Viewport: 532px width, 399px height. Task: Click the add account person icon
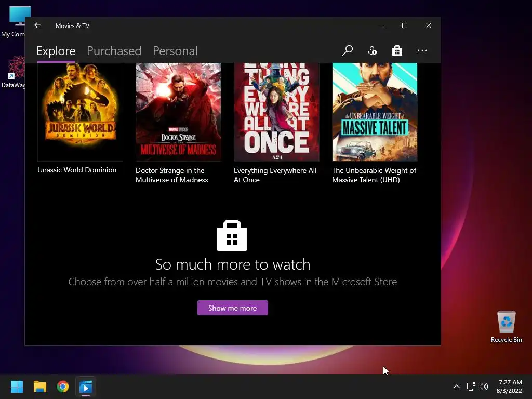(372, 50)
